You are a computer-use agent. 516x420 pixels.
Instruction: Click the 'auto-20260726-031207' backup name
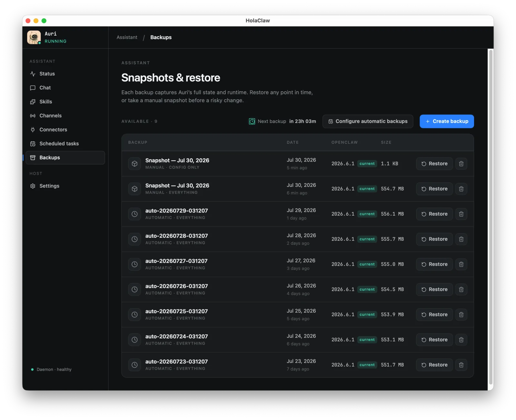pos(176,286)
